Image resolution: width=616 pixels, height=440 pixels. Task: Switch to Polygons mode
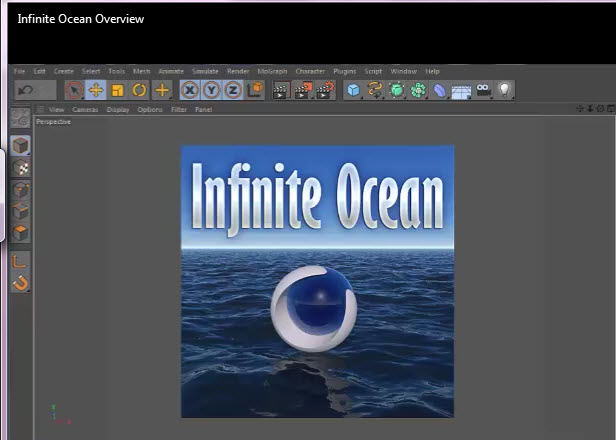coord(20,233)
